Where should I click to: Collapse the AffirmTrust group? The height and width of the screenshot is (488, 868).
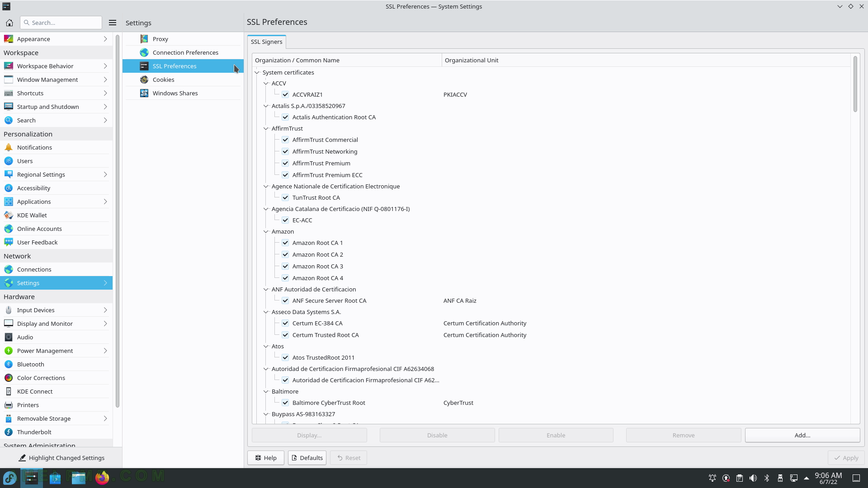[x=266, y=128]
